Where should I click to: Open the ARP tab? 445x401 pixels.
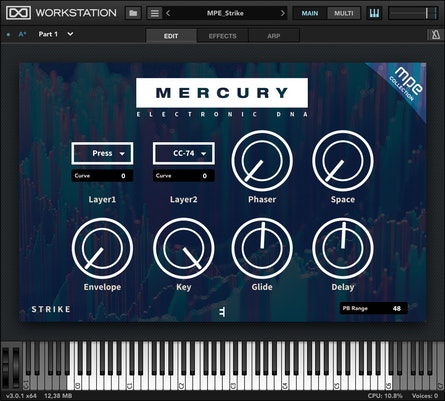tap(274, 36)
